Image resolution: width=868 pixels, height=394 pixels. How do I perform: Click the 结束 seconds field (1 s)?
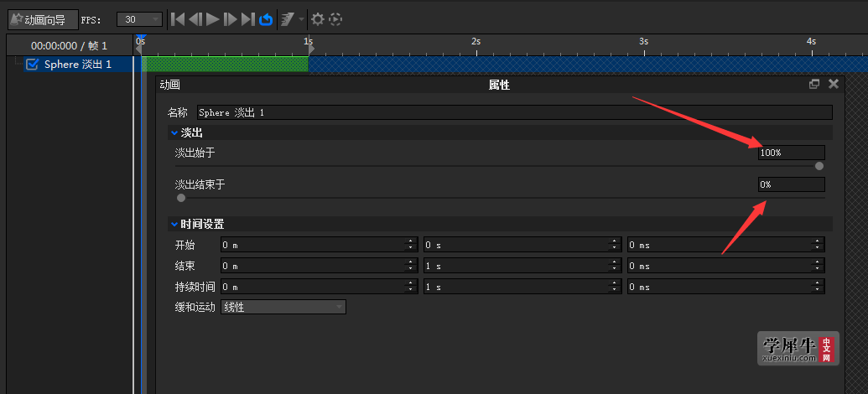point(522,267)
